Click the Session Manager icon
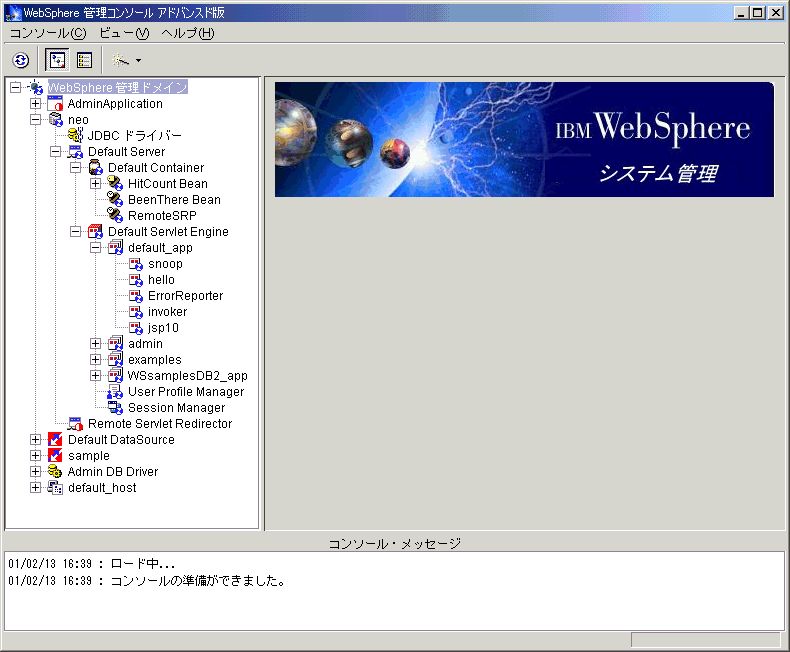 115,408
